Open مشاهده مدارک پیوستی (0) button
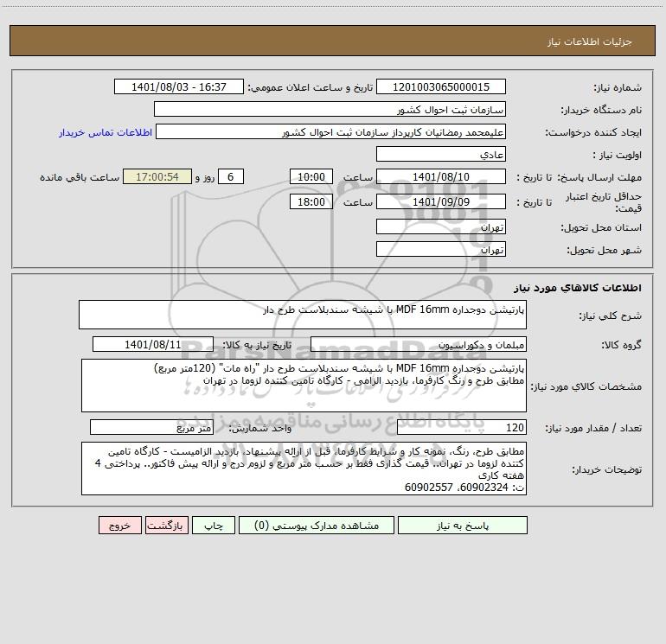 click(x=317, y=526)
